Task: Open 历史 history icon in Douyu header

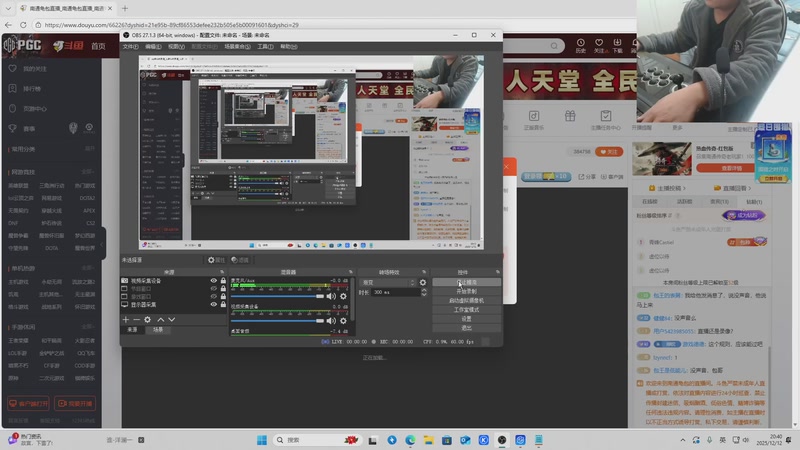Action: coord(581,45)
